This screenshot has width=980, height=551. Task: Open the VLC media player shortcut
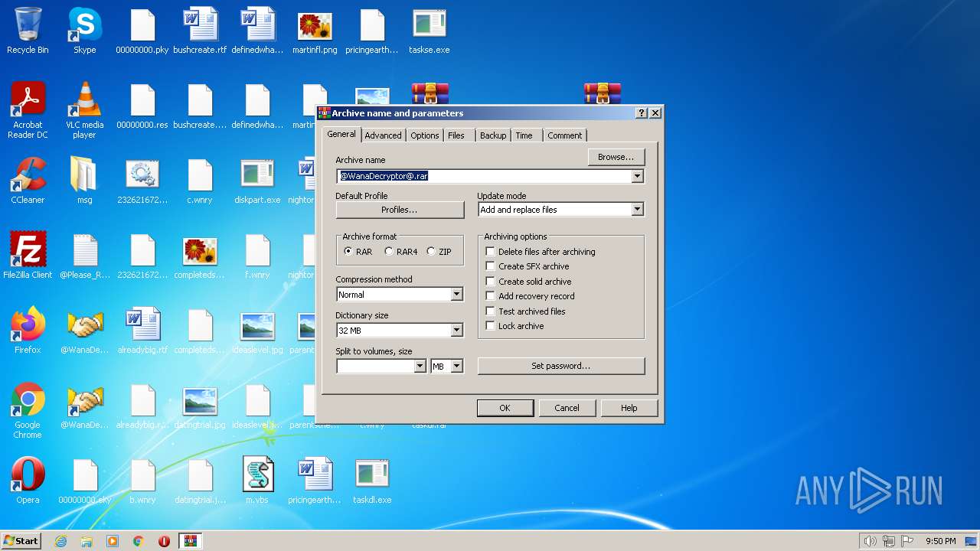[x=84, y=111]
